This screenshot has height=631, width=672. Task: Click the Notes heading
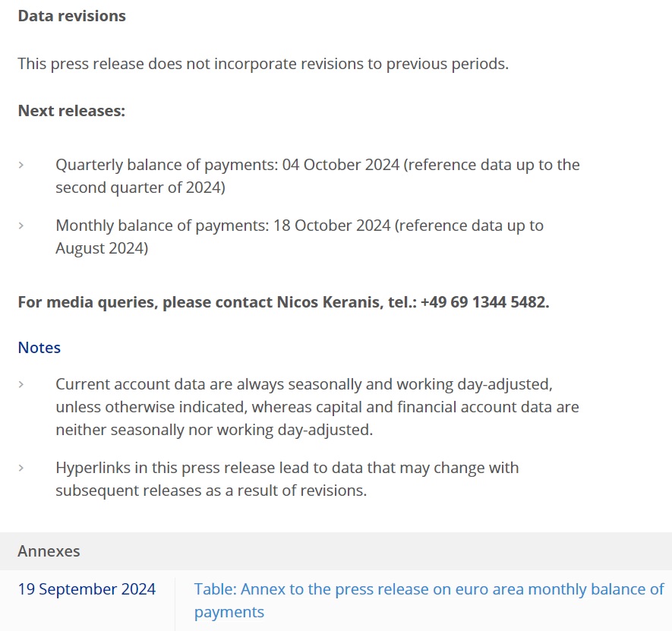[x=39, y=348]
